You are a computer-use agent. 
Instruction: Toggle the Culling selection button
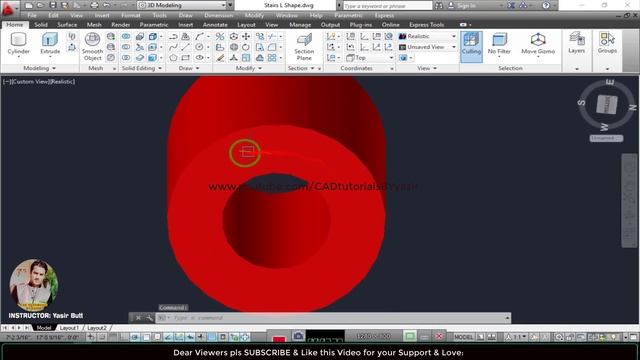[x=471, y=46]
